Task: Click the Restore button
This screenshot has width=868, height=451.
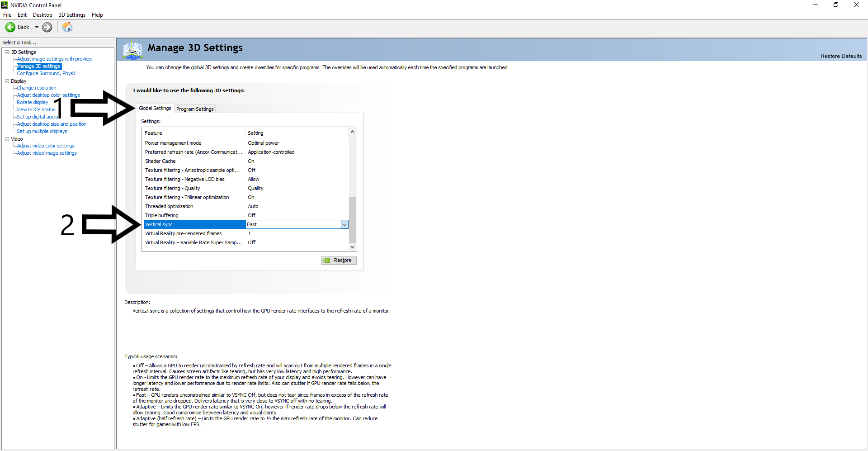Action: pos(339,261)
